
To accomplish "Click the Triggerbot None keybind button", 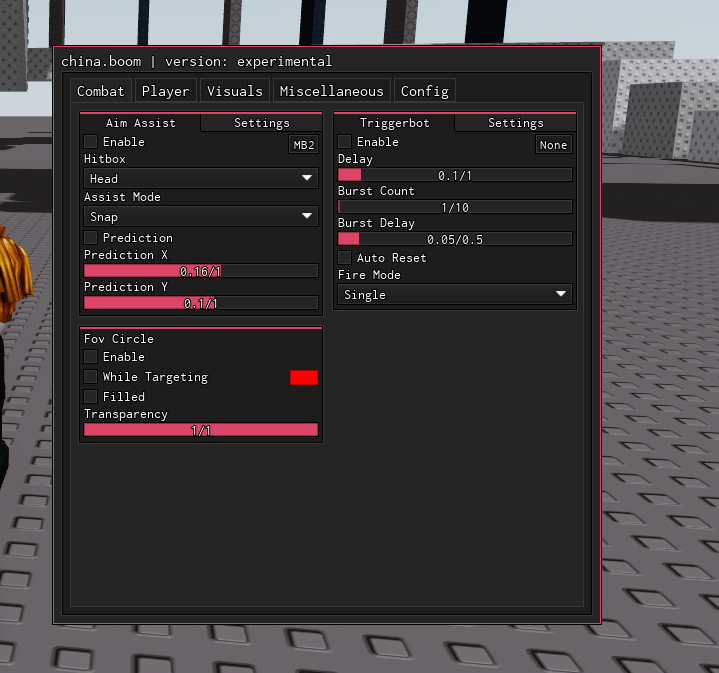I will 553,145.
